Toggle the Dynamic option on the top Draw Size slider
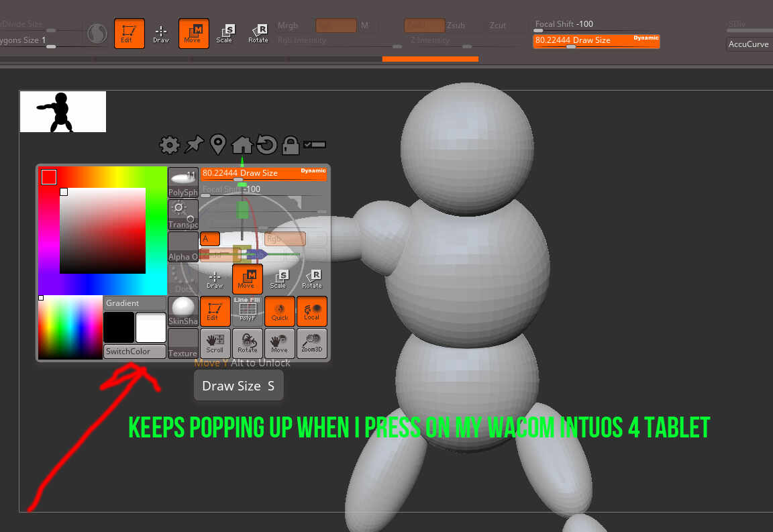Screen dimensions: 773x532 tap(646, 38)
